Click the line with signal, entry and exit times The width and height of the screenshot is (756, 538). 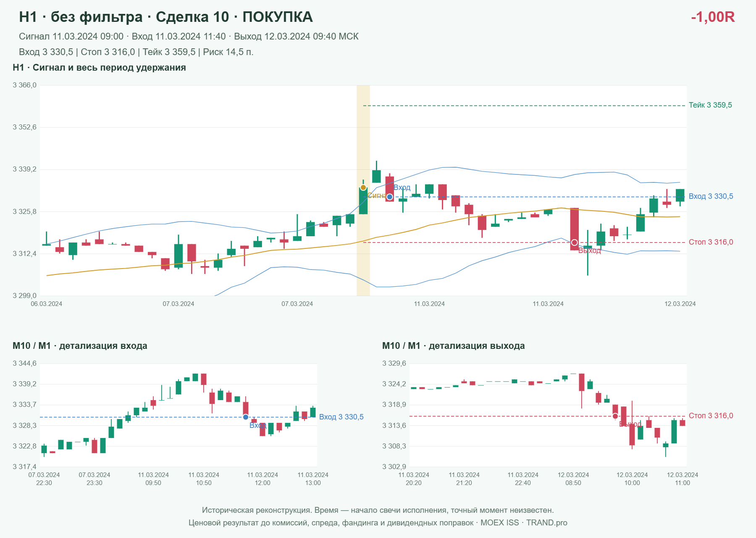[x=189, y=37]
